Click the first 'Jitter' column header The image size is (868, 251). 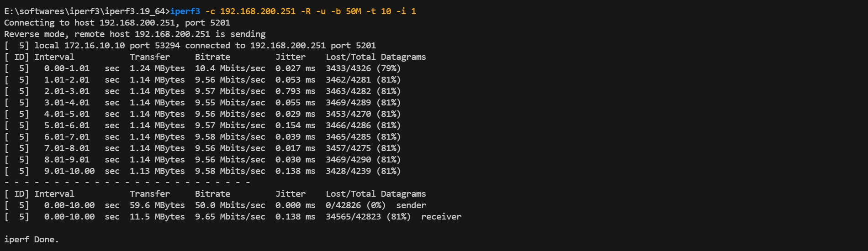click(290, 57)
